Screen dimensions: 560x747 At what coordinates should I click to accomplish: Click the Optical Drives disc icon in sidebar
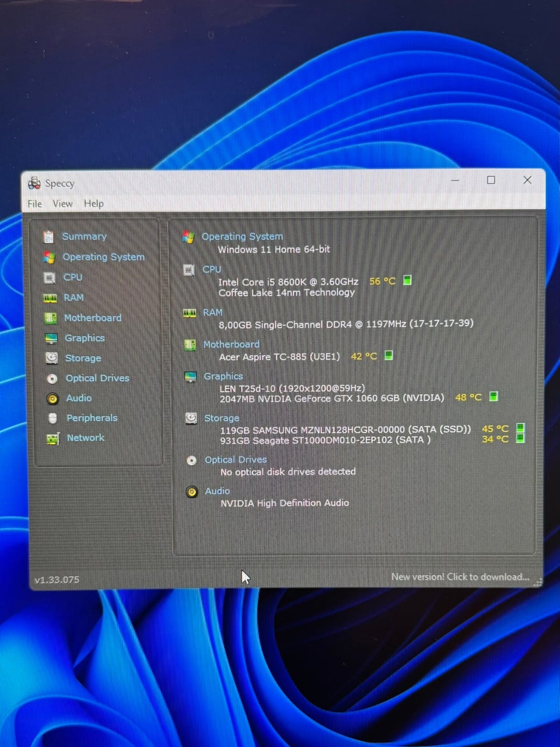(x=52, y=379)
